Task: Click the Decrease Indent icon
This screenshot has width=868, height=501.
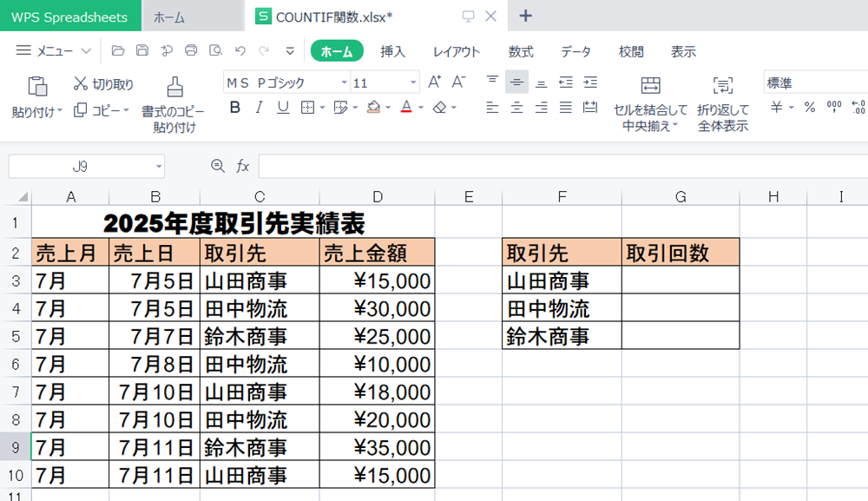Action: click(x=566, y=82)
